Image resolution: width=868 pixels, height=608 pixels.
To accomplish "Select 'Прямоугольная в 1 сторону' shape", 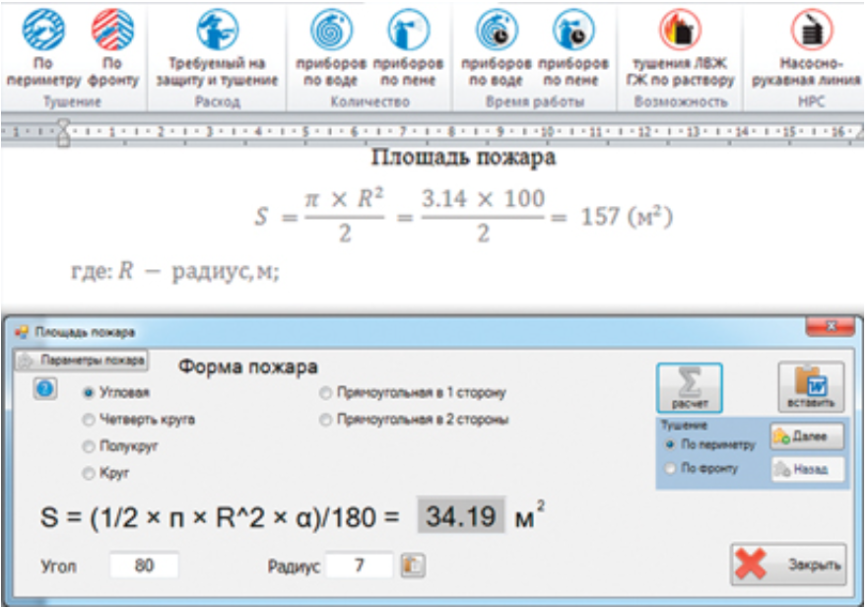I will [x=413, y=392].
